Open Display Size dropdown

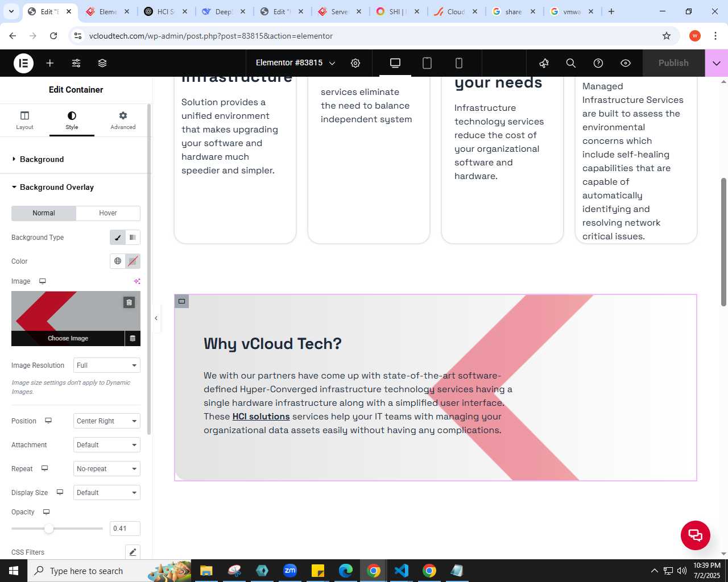click(x=107, y=493)
